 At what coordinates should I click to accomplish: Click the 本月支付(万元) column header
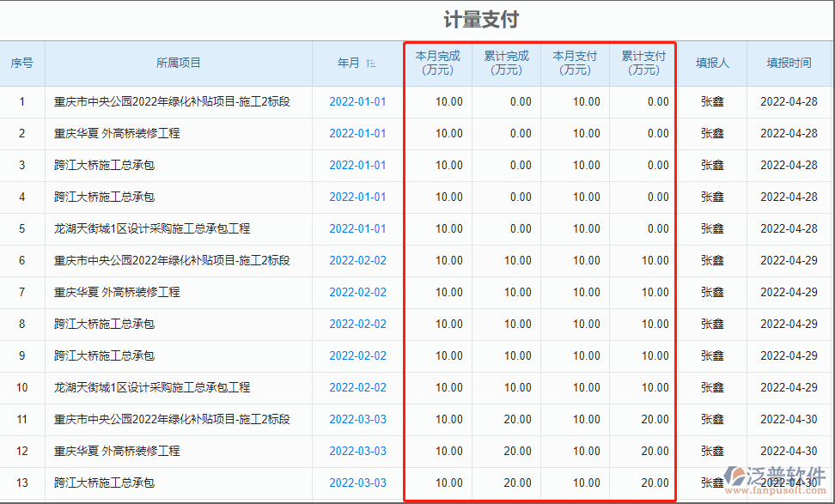point(574,62)
